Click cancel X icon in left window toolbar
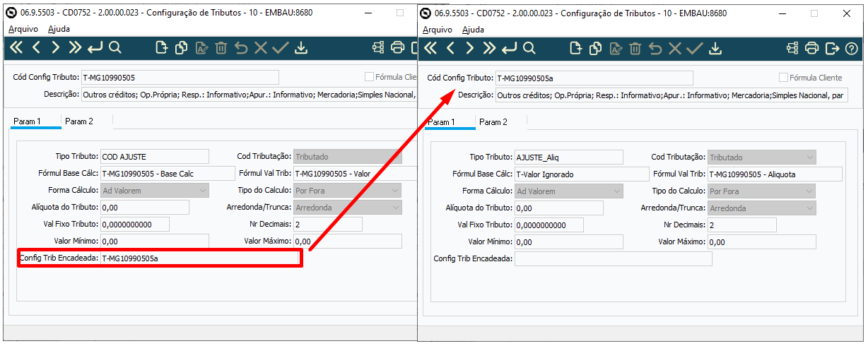868x346 pixels. click(x=261, y=48)
